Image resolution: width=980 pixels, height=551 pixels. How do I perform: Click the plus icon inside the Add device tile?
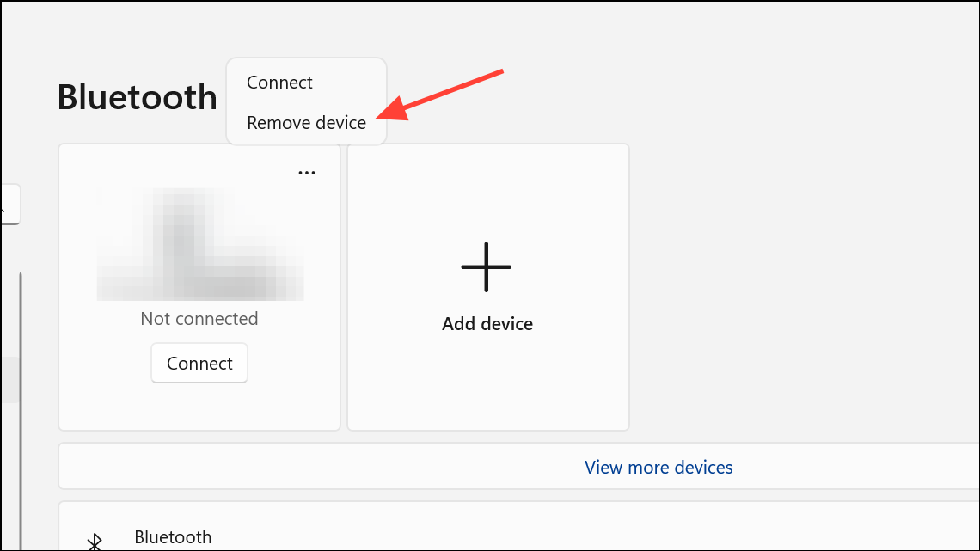[487, 266]
